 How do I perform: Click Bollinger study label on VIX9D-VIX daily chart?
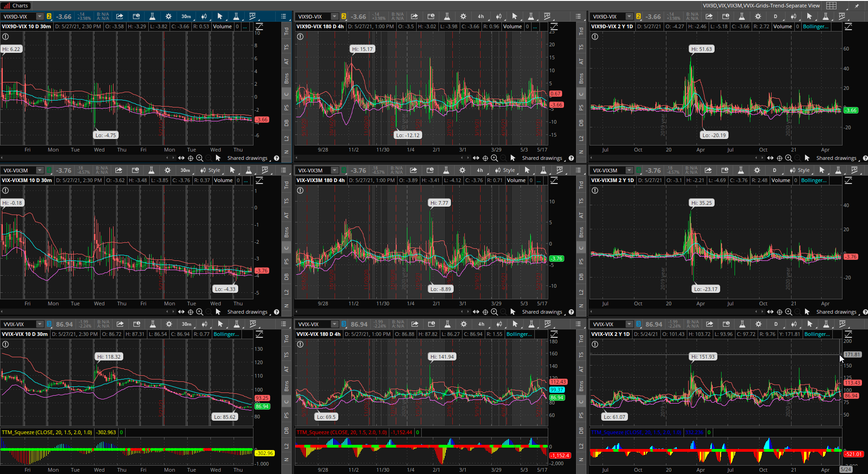pos(815,26)
